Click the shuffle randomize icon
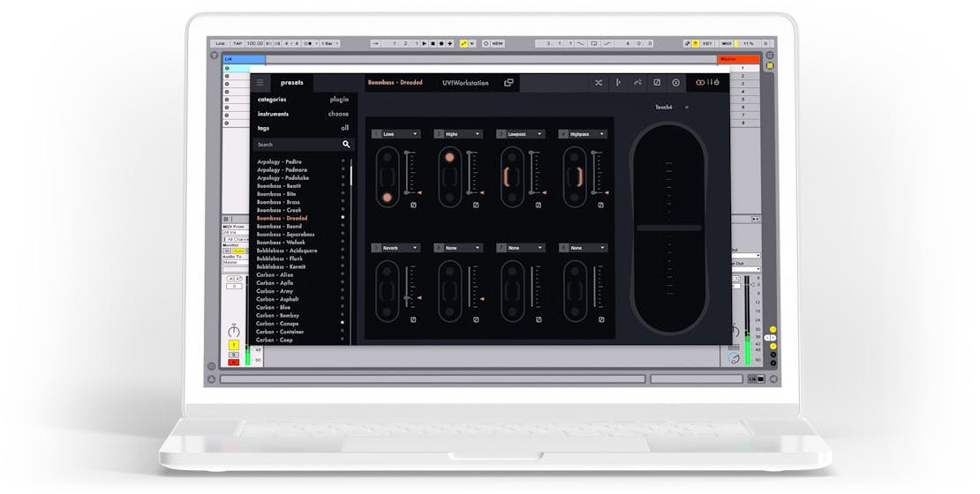980x494 pixels. pyautogui.click(x=598, y=83)
